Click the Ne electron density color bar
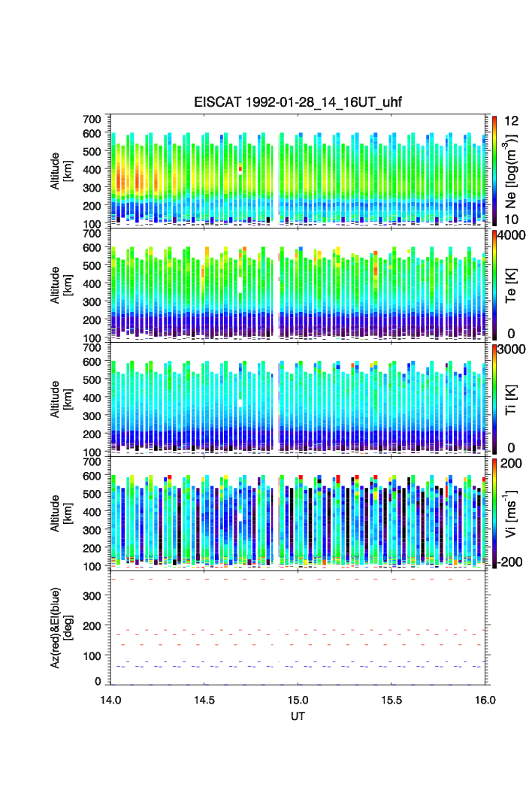Viewport: 532px width, 799px height. 494,171
